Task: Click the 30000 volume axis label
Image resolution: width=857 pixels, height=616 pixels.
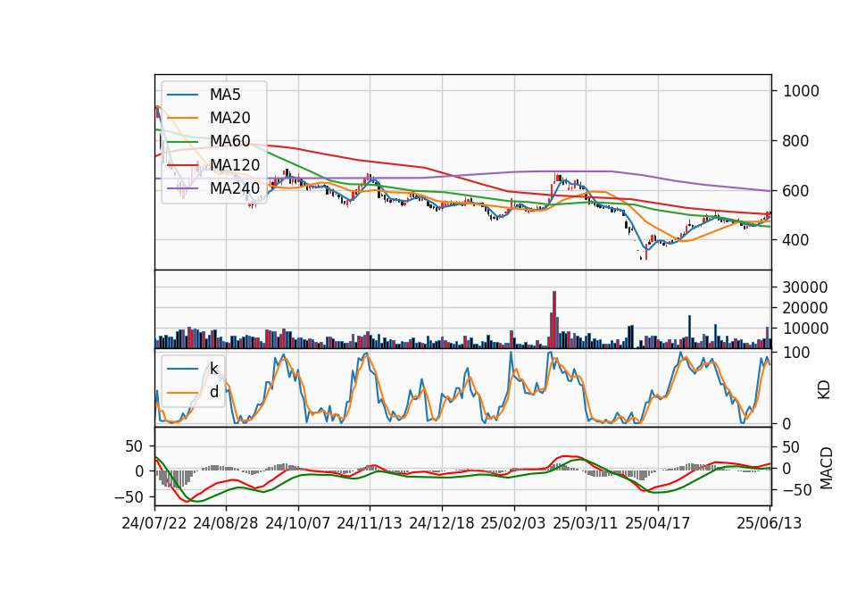Action: [805, 287]
